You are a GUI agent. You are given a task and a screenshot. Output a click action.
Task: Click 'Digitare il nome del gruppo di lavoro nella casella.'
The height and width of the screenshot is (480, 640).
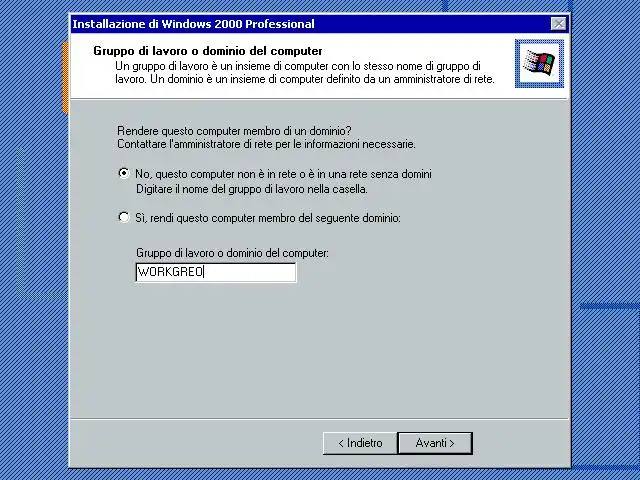pos(252,189)
